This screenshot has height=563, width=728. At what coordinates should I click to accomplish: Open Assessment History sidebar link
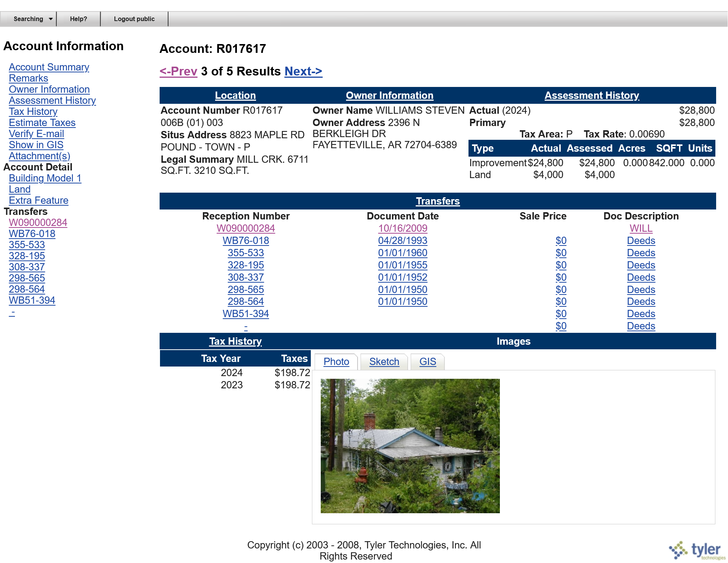[52, 100]
